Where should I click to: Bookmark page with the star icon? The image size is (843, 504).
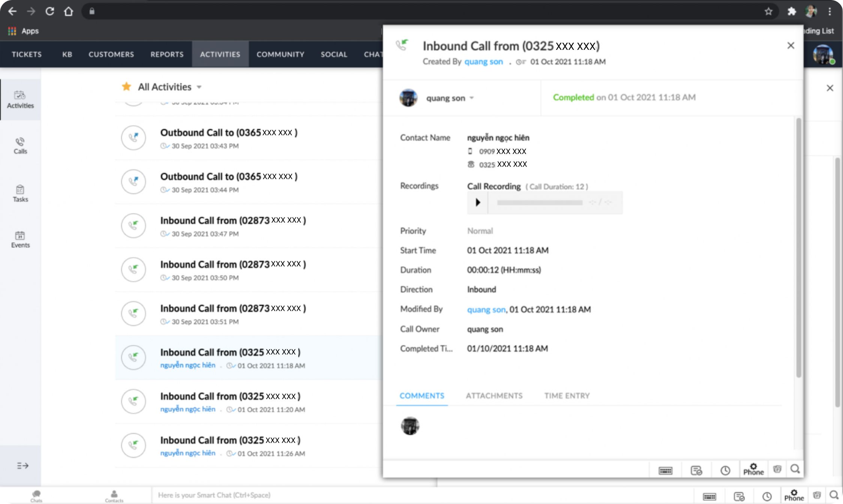tap(768, 12)
